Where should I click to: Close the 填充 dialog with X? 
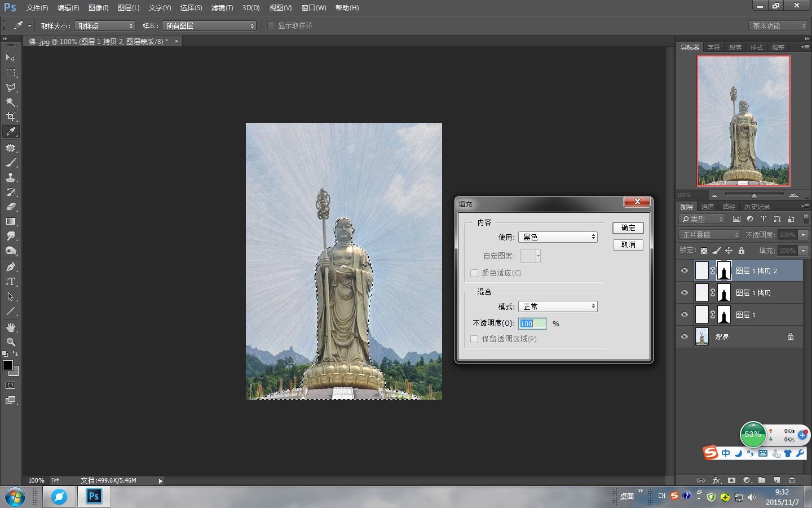[637, 202]
